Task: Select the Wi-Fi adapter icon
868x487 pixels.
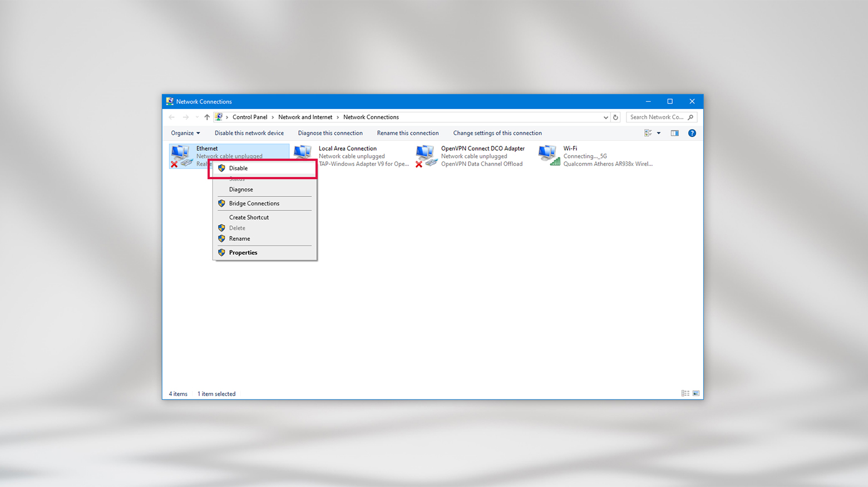Action: pyautogui.click(x=548, y=155)
